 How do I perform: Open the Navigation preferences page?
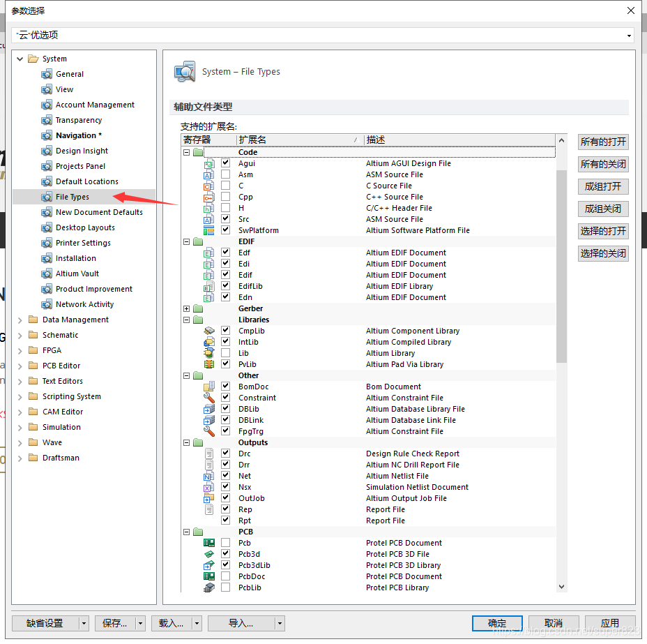pos(78,135)
